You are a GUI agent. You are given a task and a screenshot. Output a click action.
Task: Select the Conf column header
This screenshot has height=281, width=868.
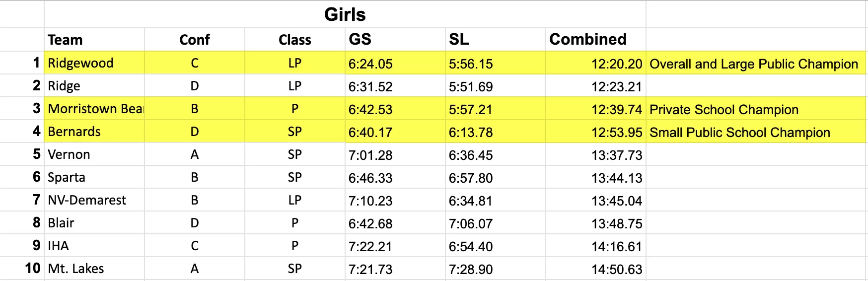click(x=195, y=40)
